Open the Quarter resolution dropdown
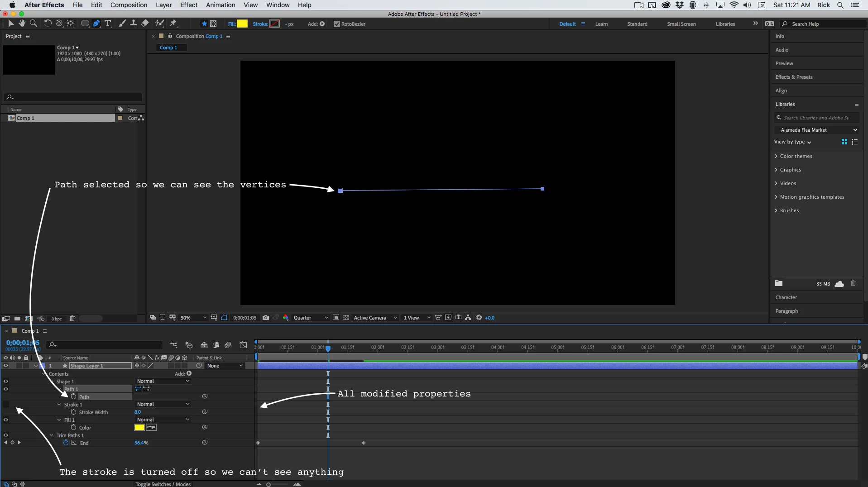The width and height of the screenshot is (868, 487). coord(311,318)
